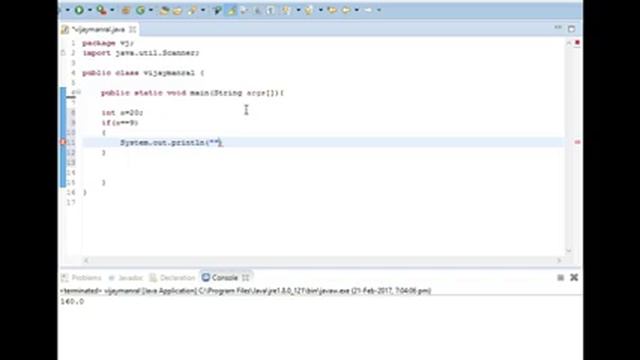The image size is (640, 360).
Task: Click the greyed Forward navigation arrow
Action: coord(368,10)
